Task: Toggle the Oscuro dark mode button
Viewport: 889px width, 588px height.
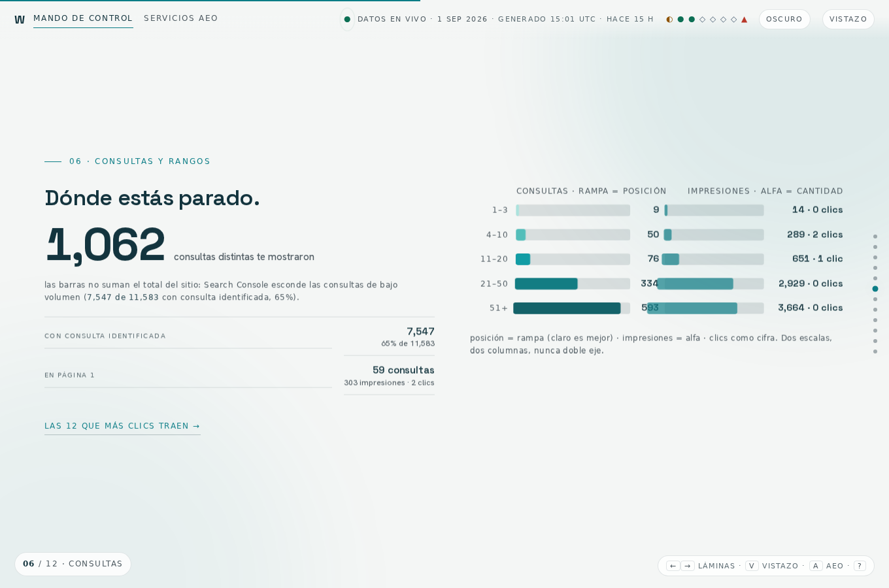Action: click(784, 20)
